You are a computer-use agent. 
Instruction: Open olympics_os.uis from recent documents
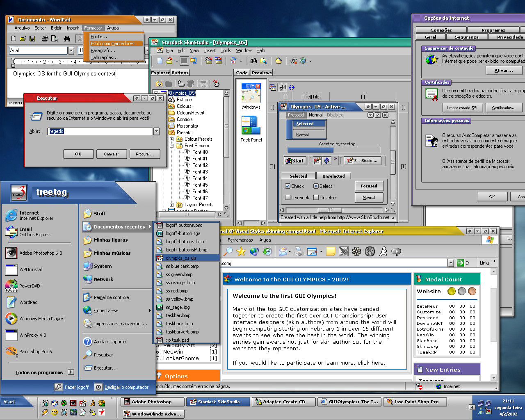[x=187, y=258]
